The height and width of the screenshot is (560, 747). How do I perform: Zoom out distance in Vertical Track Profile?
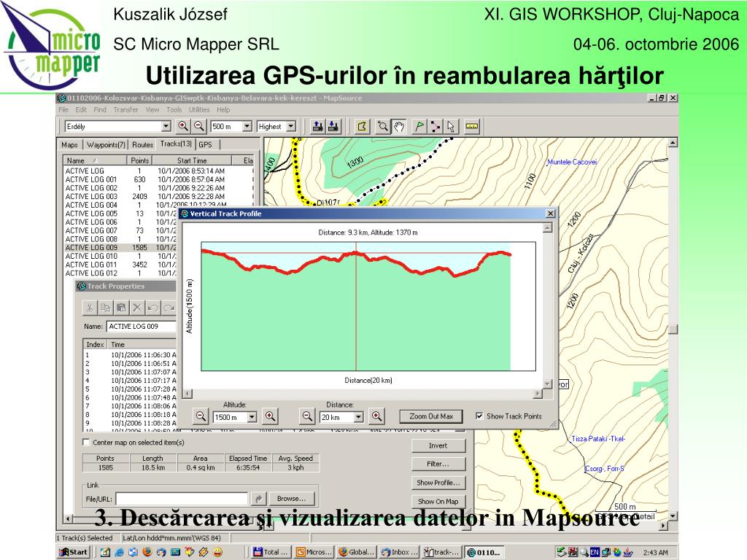307,416
